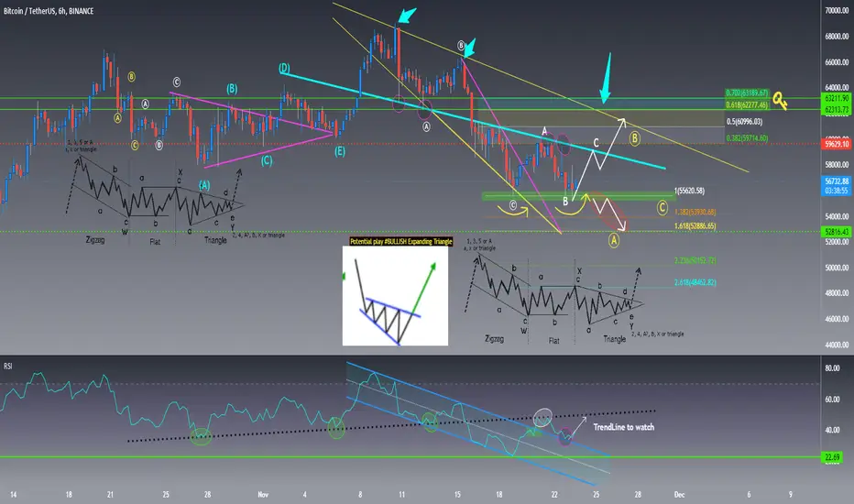Click 66000.00 on the price axis
Screen dimensions: 854x504
(x=837, y=62)
